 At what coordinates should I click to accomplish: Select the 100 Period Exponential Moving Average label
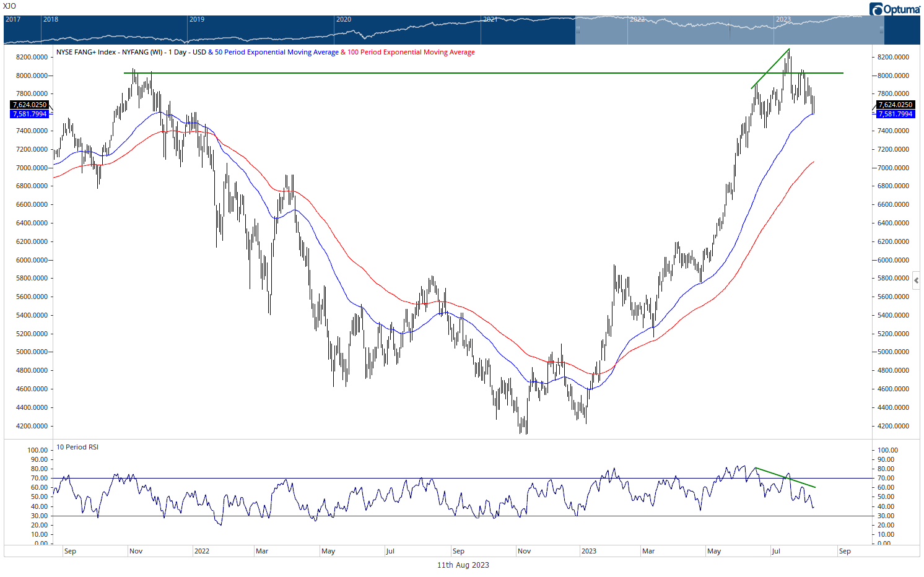pyautogui.click(x=411, y=52)
